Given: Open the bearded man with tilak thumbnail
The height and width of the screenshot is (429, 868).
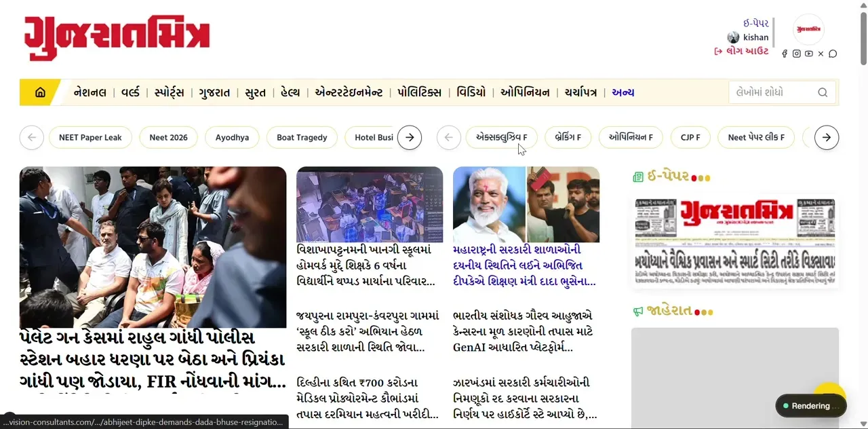Looking at the screenshot, I should pos(526,204).
